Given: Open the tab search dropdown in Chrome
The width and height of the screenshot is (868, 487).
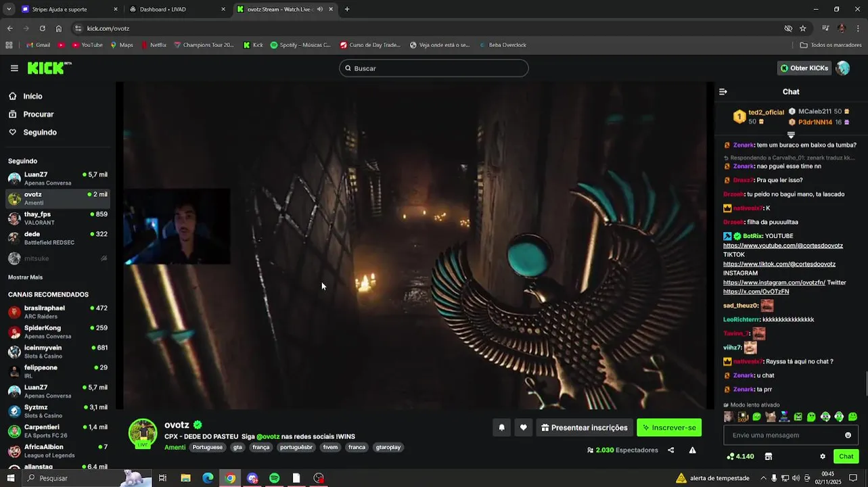Looking at the screenshot, I should click(9, 9).
